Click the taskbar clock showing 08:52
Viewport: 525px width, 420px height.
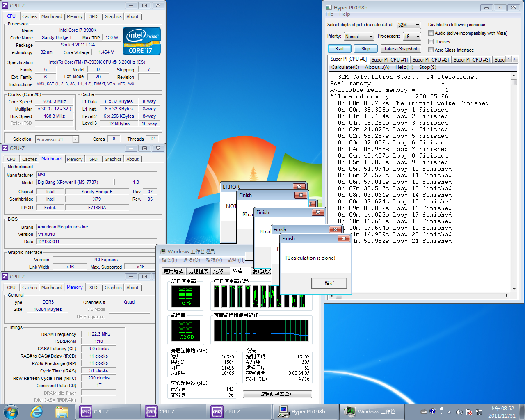tap(502, 412)
